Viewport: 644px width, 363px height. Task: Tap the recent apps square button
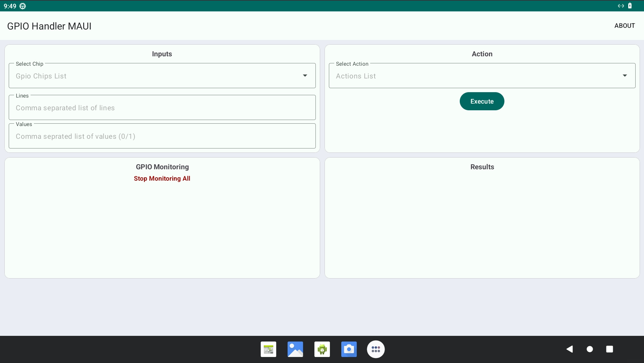click(609, 349)
